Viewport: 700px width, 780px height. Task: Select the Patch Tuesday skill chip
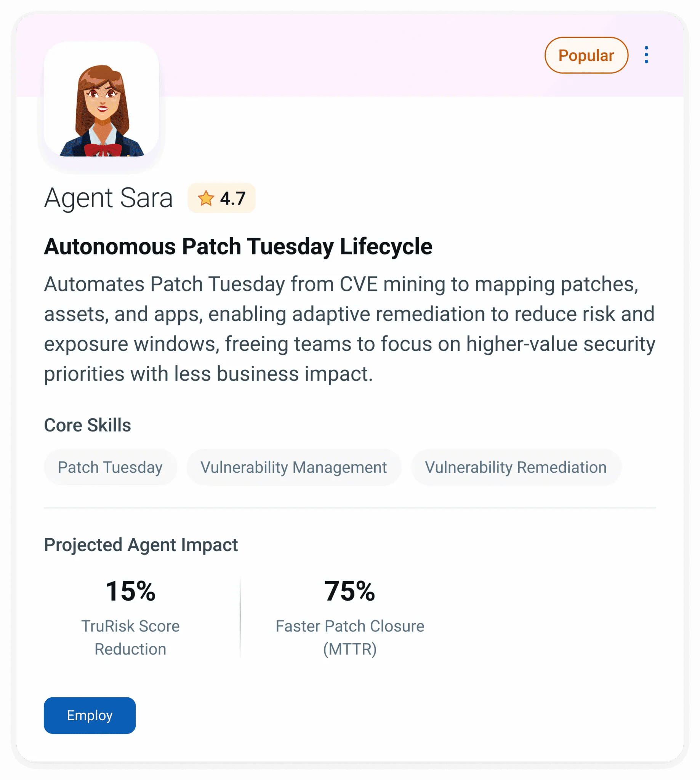110,467
